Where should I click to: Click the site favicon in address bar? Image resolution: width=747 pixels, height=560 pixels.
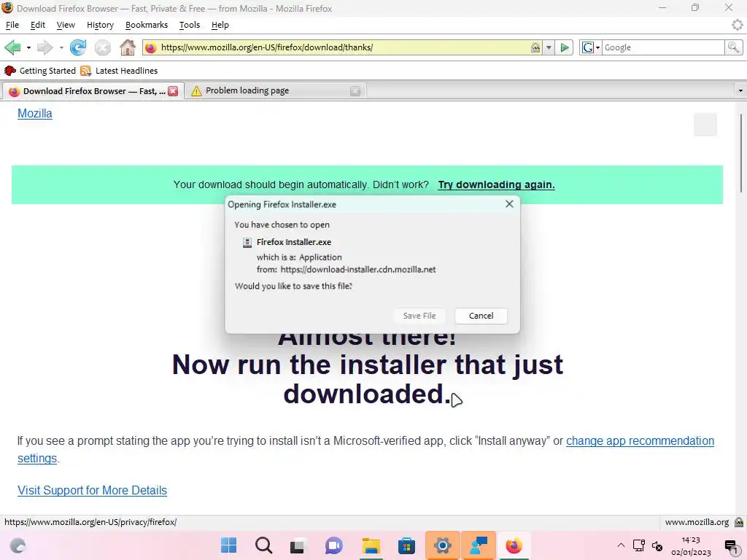point(150,47)
